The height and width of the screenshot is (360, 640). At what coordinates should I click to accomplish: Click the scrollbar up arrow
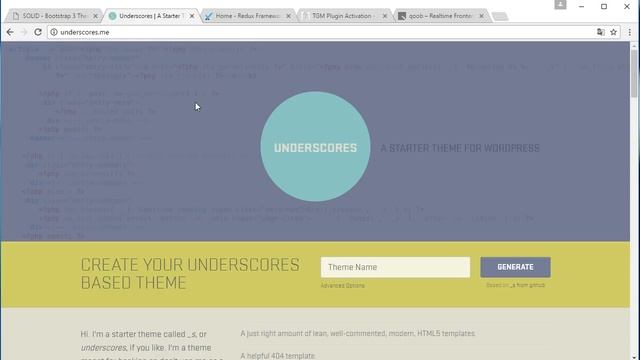[x=634, y=46]
